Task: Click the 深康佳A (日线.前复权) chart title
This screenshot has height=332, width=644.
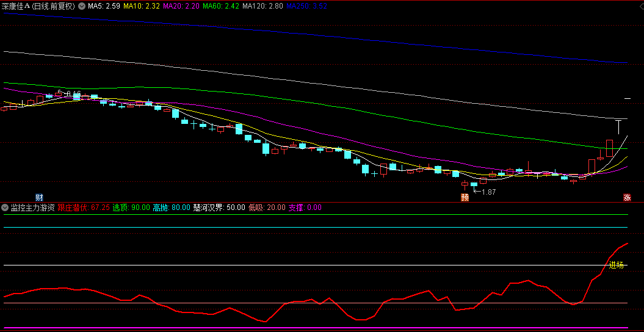Action: point(38,6)
